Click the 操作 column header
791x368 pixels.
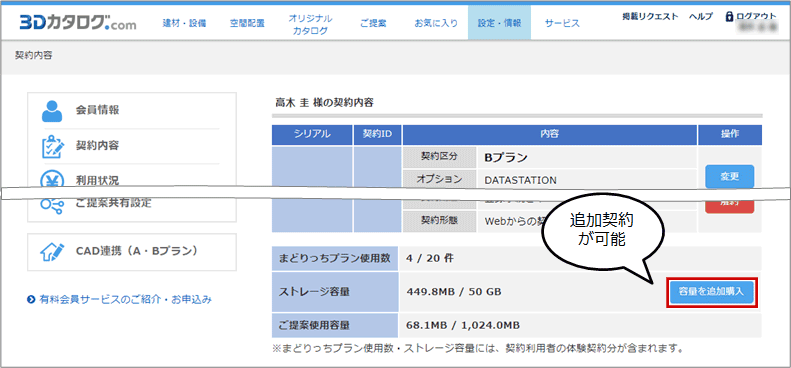[x=730, y=135]
